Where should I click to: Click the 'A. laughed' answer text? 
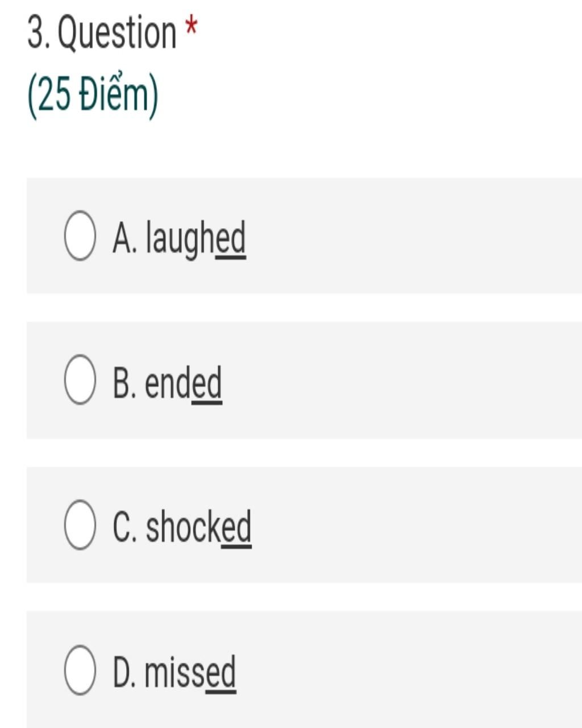tap(178, 238)
